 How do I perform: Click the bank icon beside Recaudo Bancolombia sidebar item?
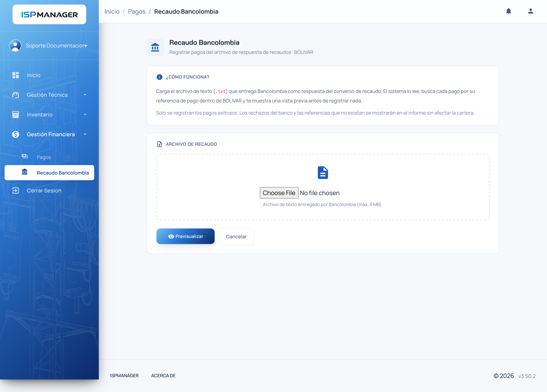click(25, 172)
